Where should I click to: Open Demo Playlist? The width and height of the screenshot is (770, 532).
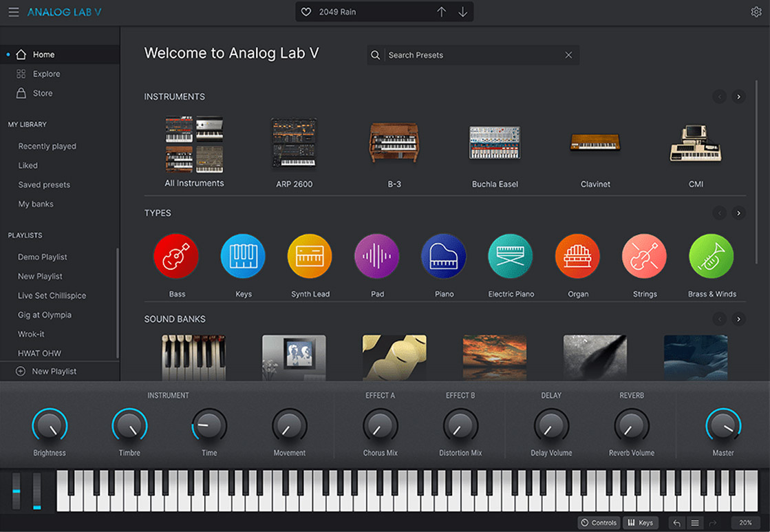[x=42, y=257]
